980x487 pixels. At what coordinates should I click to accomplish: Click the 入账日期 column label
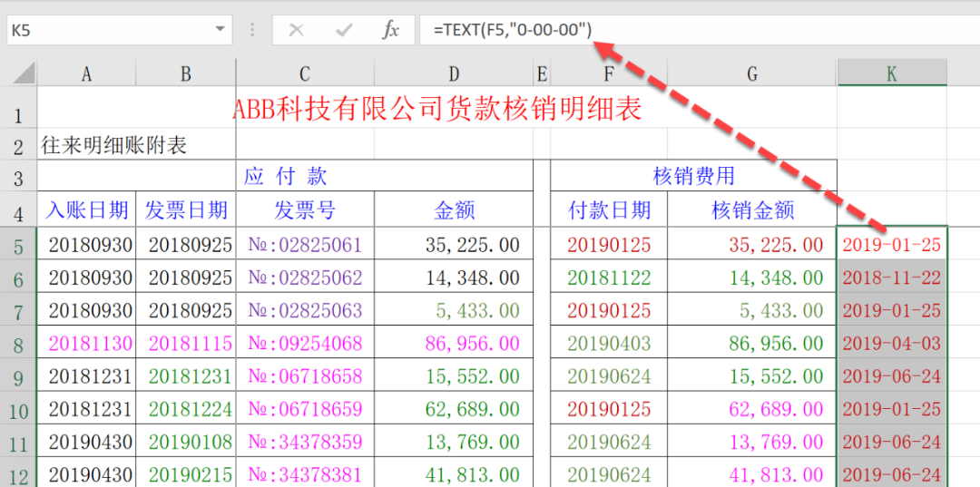(86, 209)
